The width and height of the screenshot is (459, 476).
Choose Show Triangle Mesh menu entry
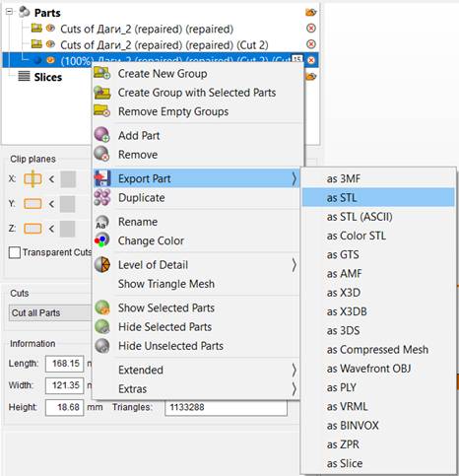[197, 284]
